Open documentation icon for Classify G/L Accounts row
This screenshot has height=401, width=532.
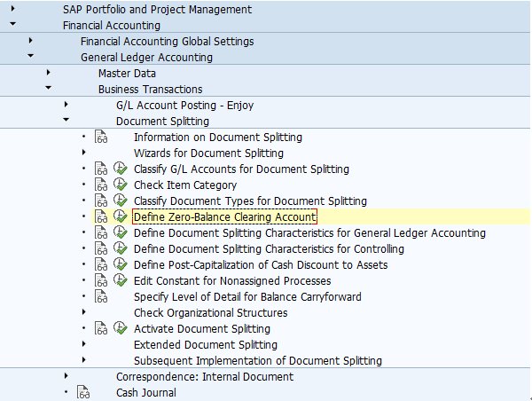pos(101,169)
